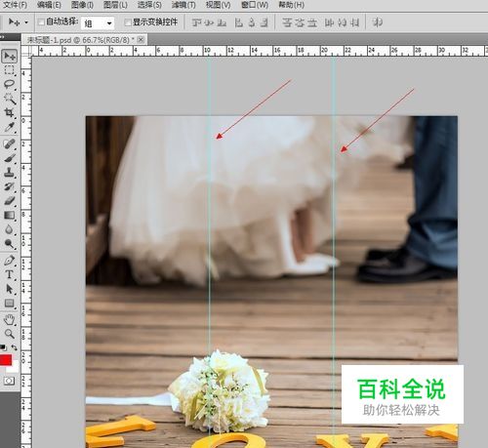Select the Eraser tool
488x448 pixels.
[x=9, y=201]
